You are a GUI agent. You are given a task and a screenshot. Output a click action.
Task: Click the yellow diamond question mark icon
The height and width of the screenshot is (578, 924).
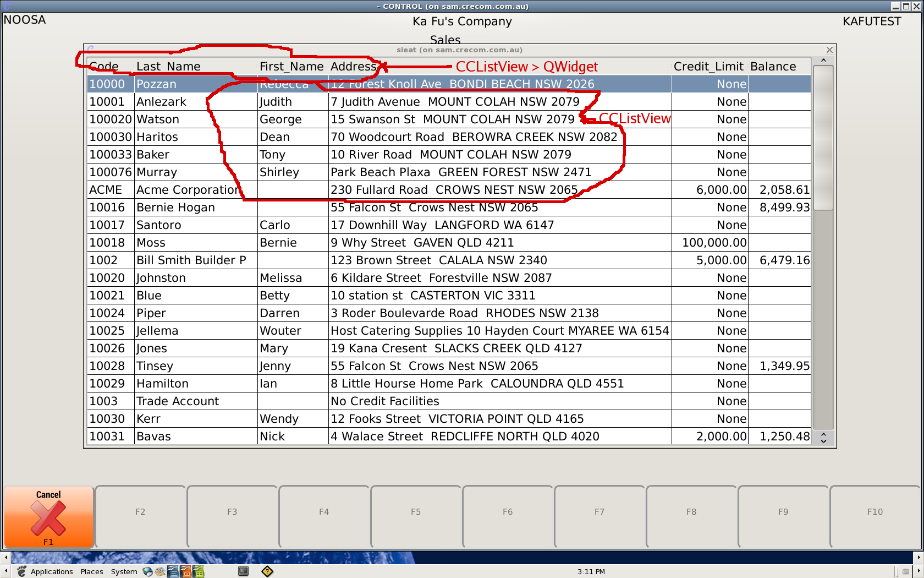(267, 571)
